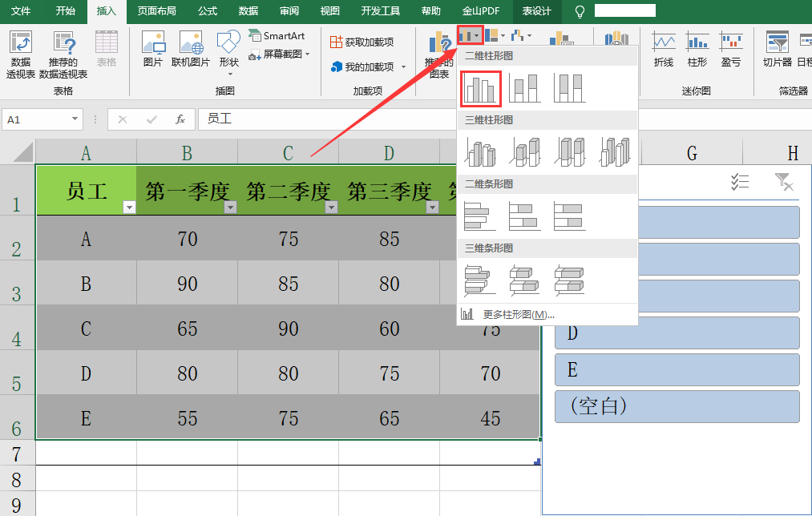
Task: Click the insert function fx button
Action: [x=180, y=119]
